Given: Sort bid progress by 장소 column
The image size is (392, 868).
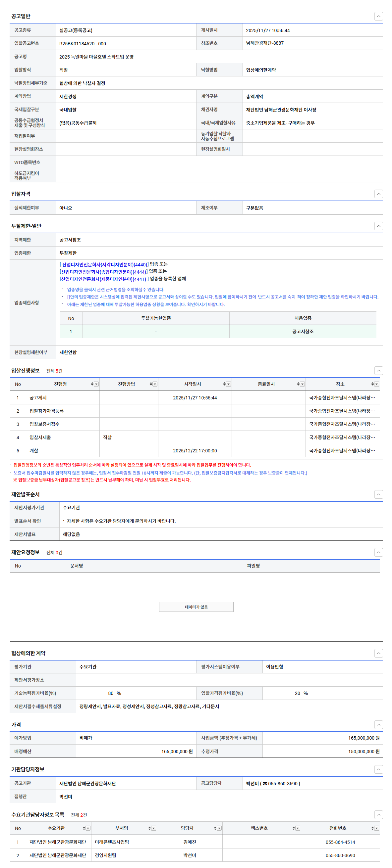Looking at the screenshot, I should click(x=372, y=384).
